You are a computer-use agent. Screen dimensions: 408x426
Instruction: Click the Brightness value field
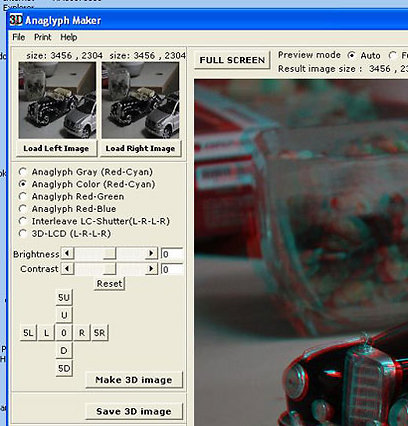click(172, 254)
